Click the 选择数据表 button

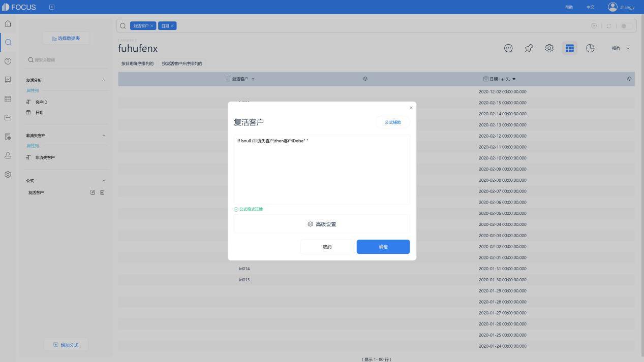(x=66, y=38)
